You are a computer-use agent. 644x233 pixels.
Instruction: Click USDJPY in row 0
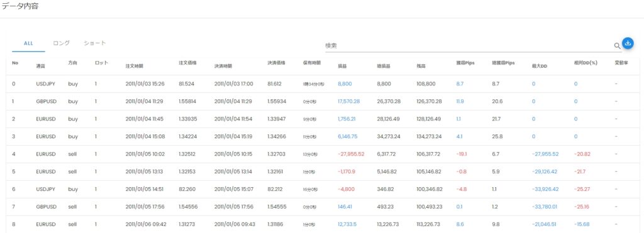tap(45, 84)
